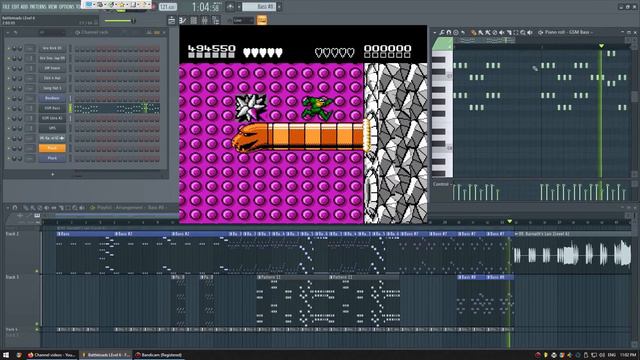Open the ADD menu
The image size is (640, 360).
pyautogui.click(x=24, y=7)
